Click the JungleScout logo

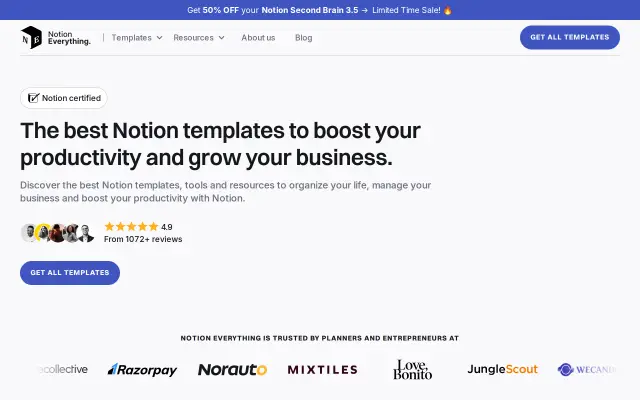(502, 369)
